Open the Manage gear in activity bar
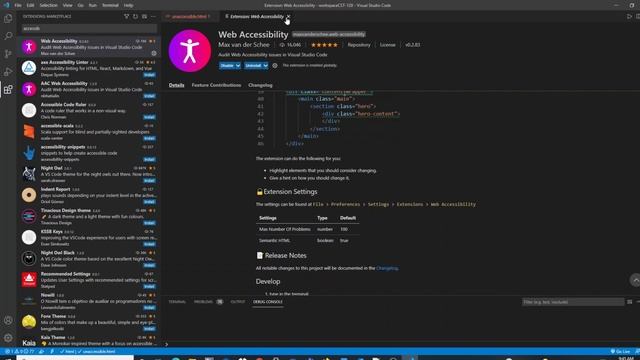The image size is (640, 360). [x=8, y=338]
